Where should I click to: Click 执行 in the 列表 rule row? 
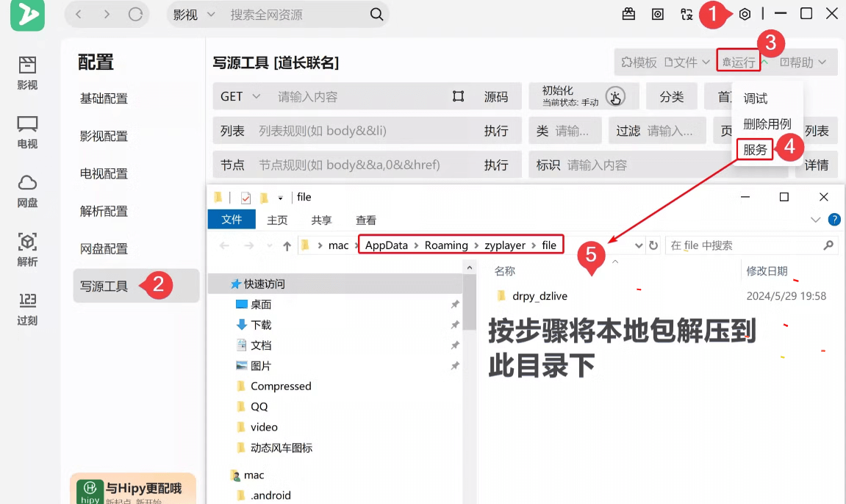[496, 131]
